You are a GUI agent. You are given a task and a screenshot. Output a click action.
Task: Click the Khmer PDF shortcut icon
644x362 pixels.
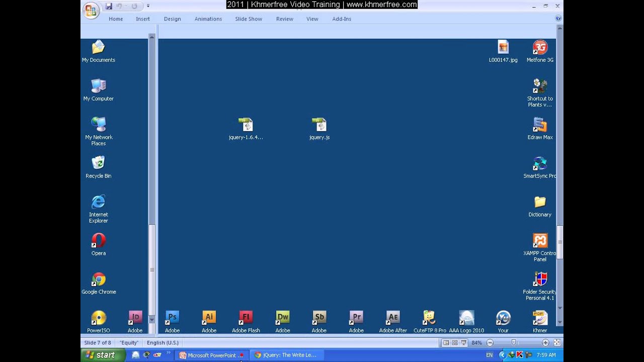coord(540,318)
